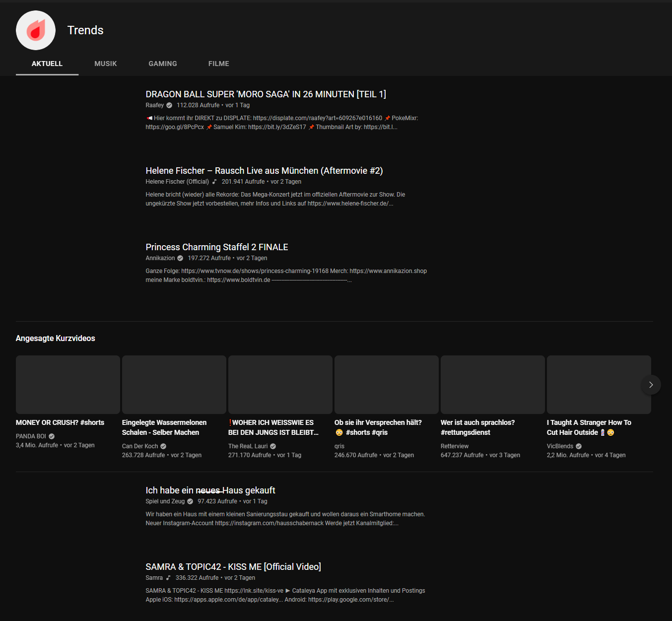Open MONEY OR CRUSH? #shorts thumbnail

tap(68, 385)
